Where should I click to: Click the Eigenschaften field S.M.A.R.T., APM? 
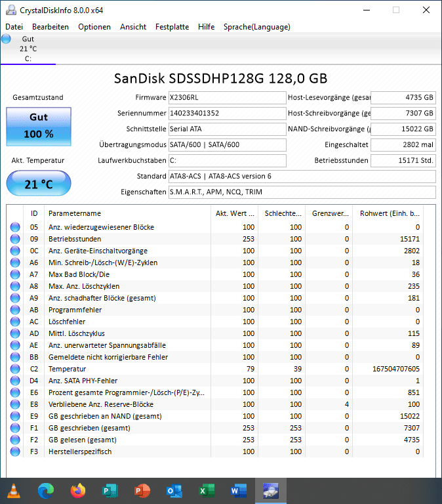coord(302,192)
